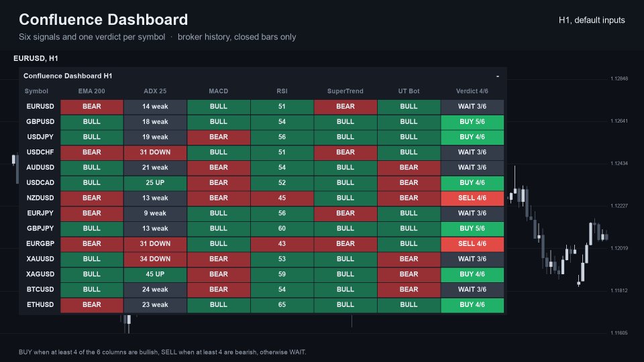This screenshot has width=644, height=362.
Task: Click the ETHUSD symbol cell
Action: (40, 304)
